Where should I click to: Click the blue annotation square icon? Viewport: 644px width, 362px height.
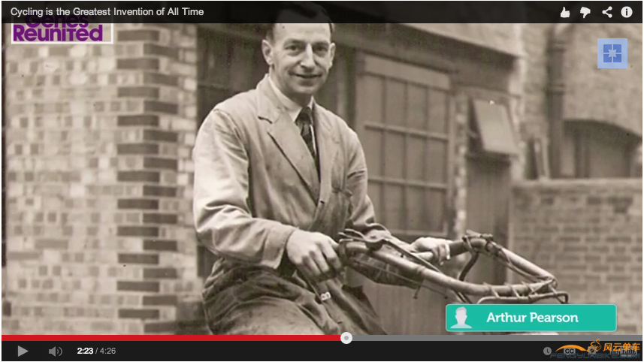(612, 53)
